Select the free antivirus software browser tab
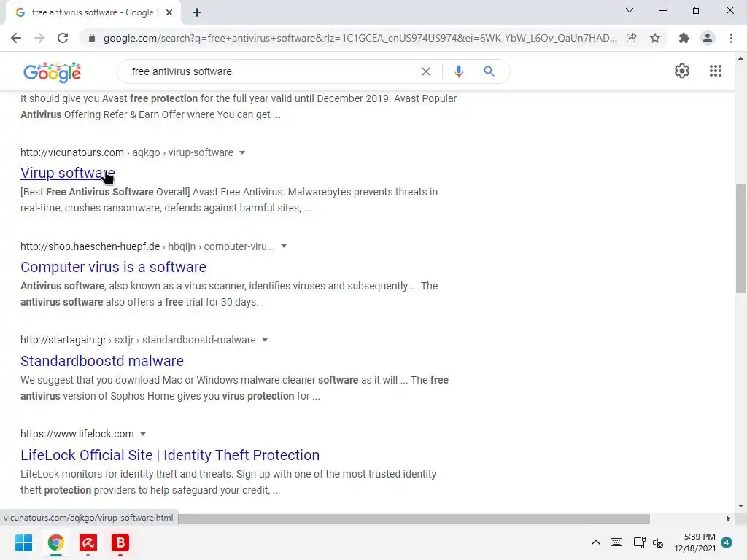This screenshot has width=747, height=560. (x=93, y=12)
